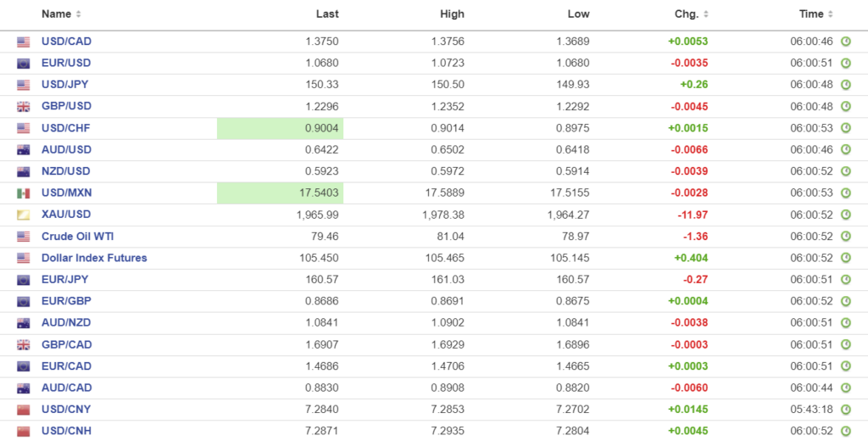
Task: Click the clock icon in EUR/USD row
Action: 845,63
